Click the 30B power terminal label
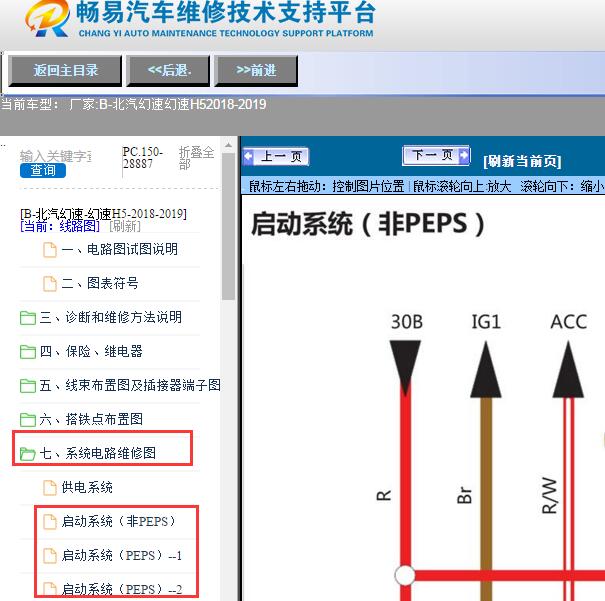Screen dimensions: 605x601 point(407,322)
